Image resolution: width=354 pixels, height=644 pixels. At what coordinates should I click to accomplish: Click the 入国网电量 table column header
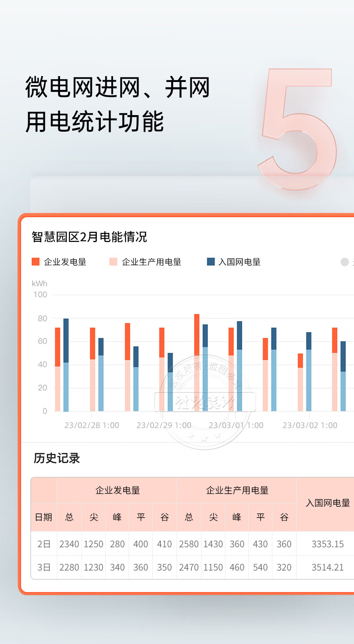click(328, 503)
